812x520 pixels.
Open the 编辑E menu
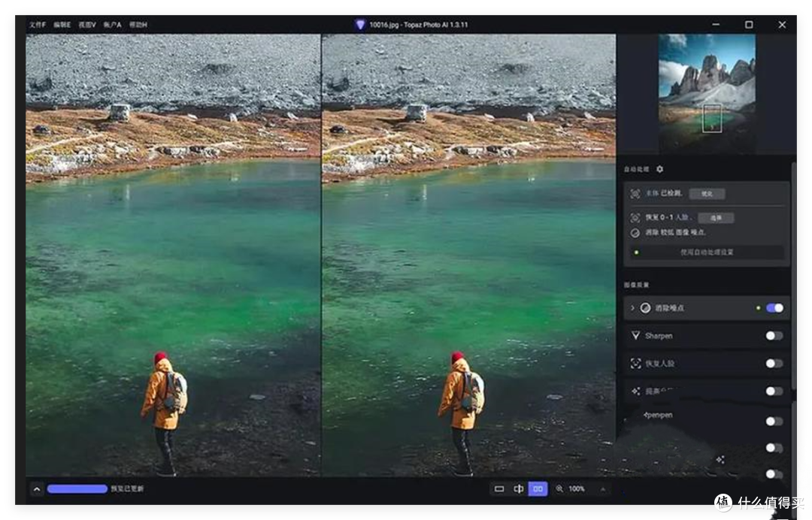[x=62, y=24]
